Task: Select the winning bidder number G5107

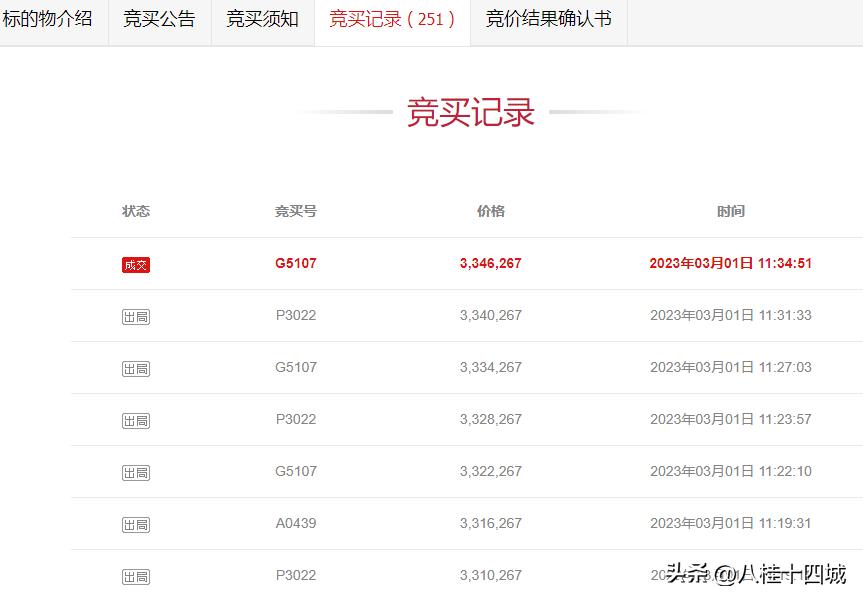Action: tap(296, 264)
